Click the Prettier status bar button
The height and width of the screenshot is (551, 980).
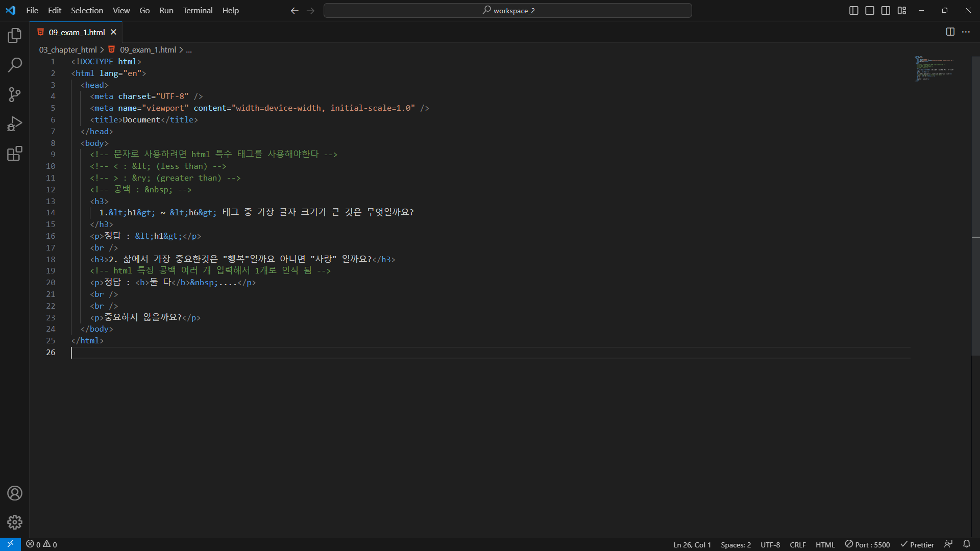click(x=917, y=544)
